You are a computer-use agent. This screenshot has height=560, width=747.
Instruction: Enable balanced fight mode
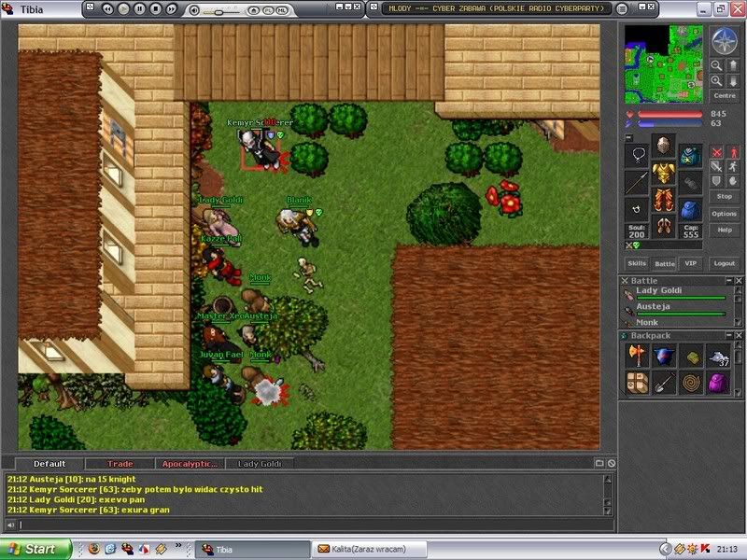(716, 166)
